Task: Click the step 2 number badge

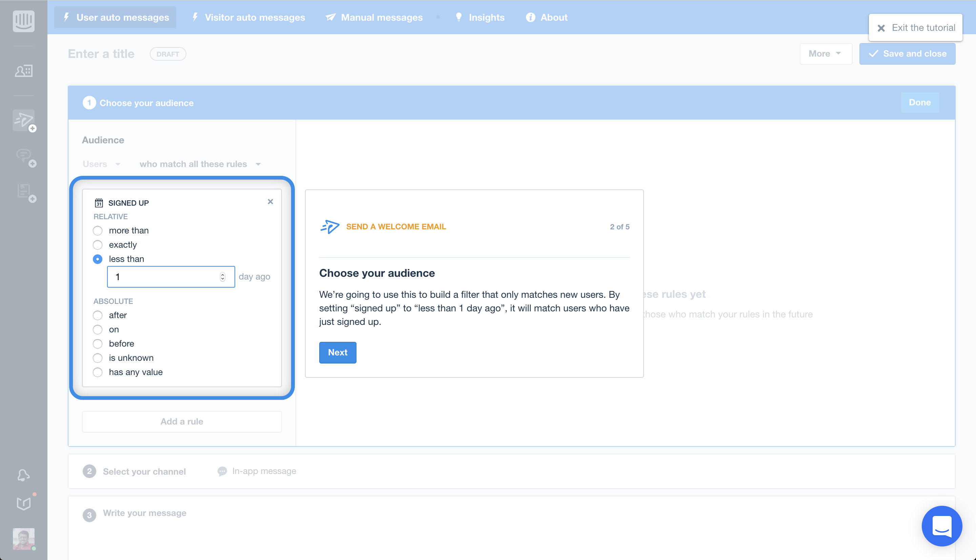Action: (89, 471)
